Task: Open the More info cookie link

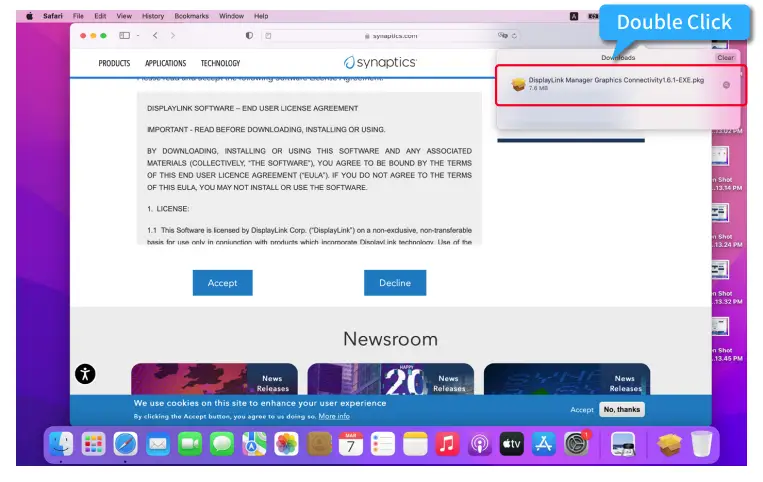Action: tap(334, 416)
